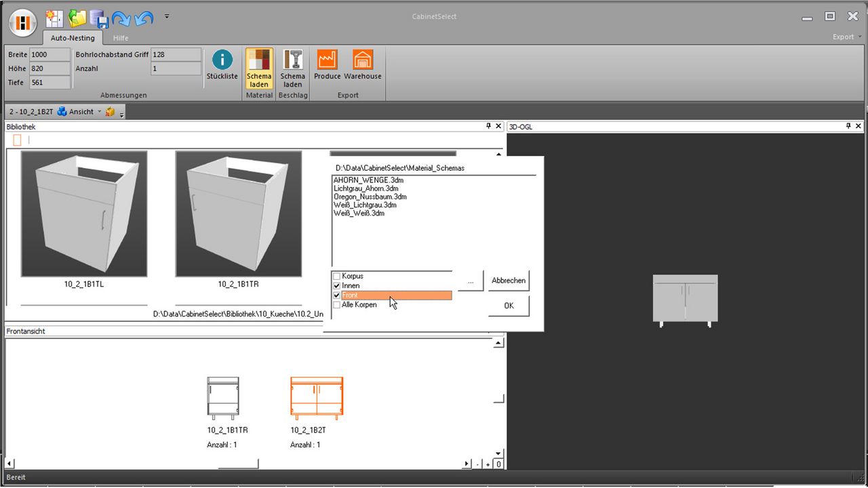Screen dimensions: 868x488
Task: Click the undo arrow icon
Action: coord(143,18)
